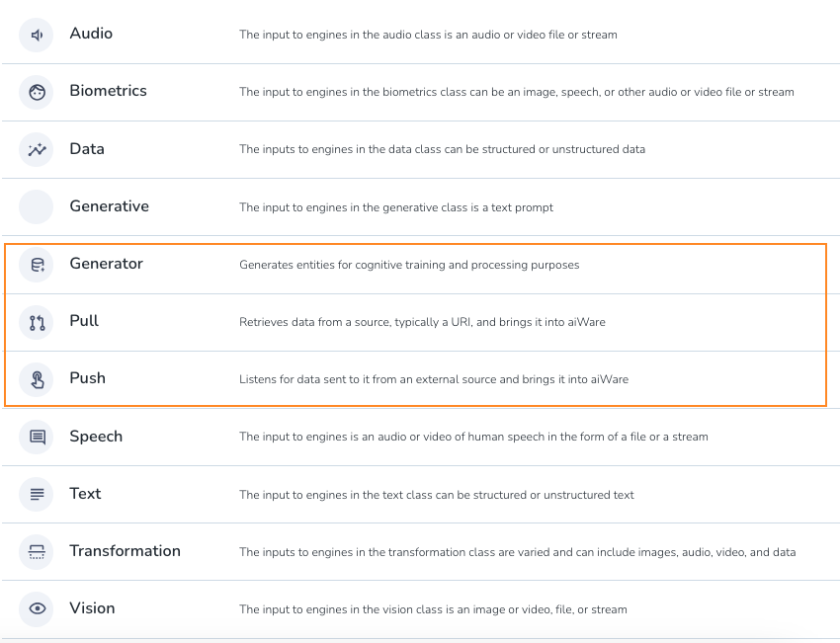Image resolution: width=840 pixels, height=643 pixels.
Task: Click the Data chart icon
Action: [x=37, y=150]
